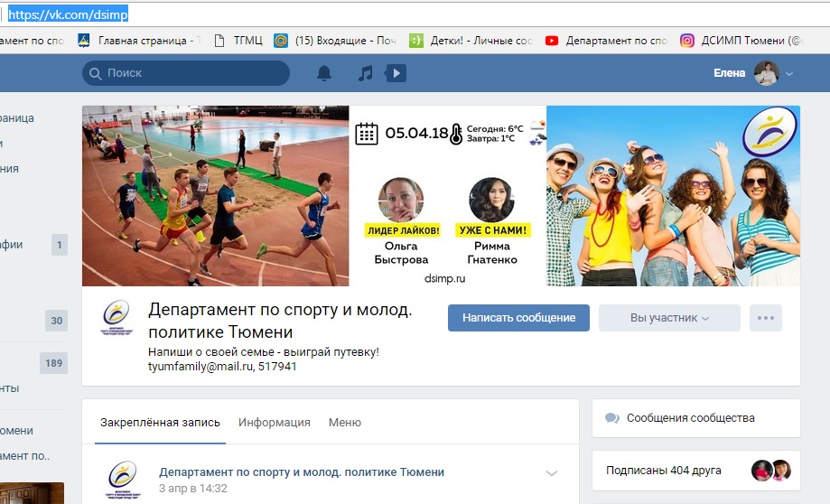Image resolution: width=830 pixels, height=504 pixels.
Task: Switch to the Меню tab
Action: click(x=345, y=423)
